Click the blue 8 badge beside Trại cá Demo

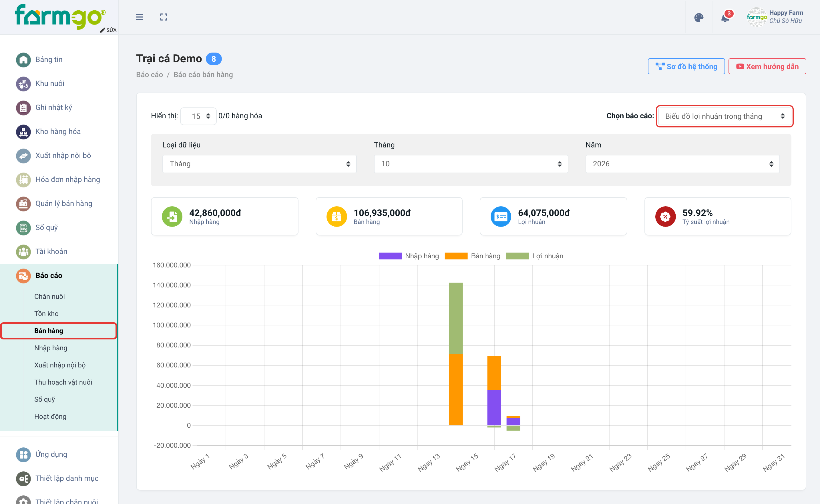[214, 59]
